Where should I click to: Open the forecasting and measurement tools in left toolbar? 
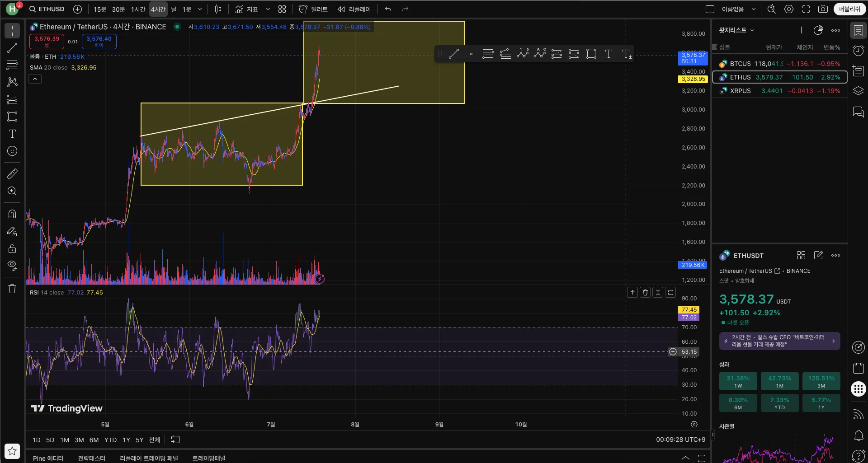point(12,99)
